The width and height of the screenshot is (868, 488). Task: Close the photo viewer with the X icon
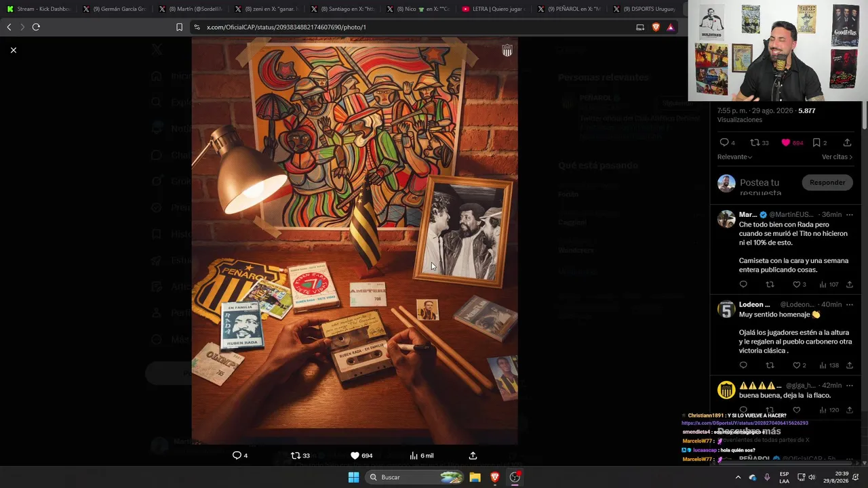pyautogui.click(x=13, y=50)
